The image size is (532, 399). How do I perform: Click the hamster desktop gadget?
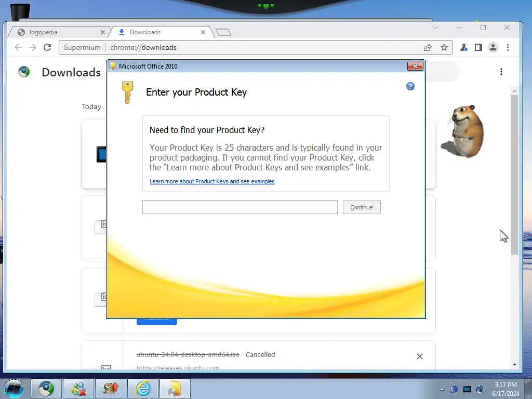pos(463,131)
